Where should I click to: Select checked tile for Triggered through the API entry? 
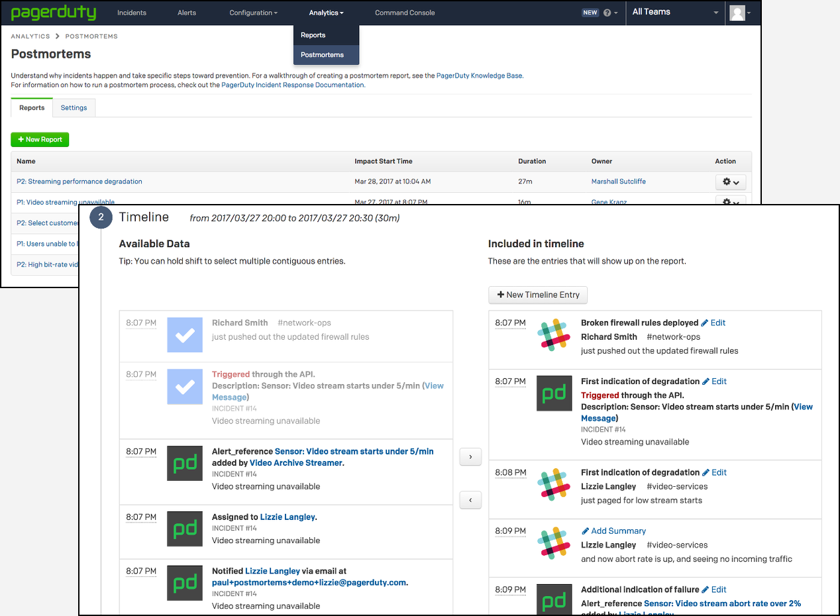(x=185, y=386)
